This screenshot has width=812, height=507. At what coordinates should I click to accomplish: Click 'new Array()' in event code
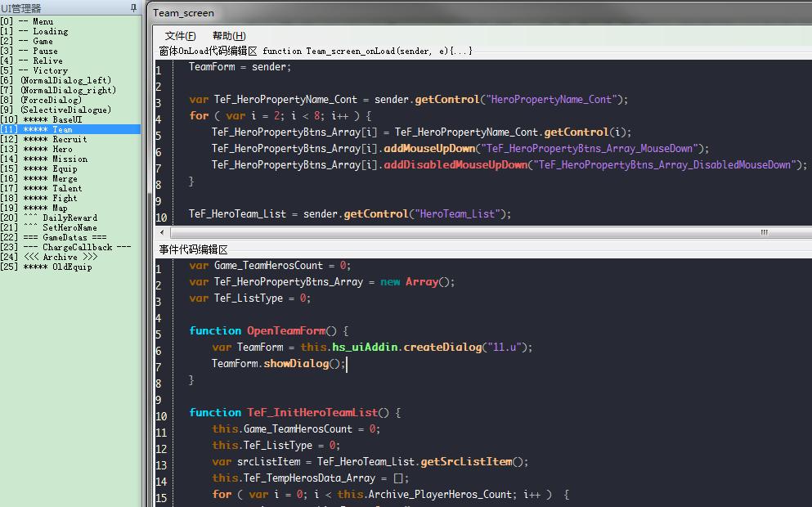(x=417, y=282)
